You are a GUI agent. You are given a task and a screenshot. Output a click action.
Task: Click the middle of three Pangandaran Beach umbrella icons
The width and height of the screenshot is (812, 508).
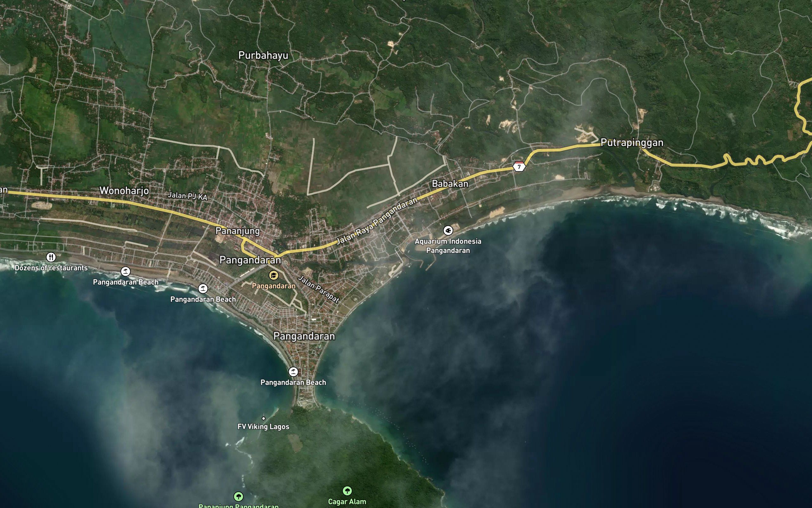coord(203,289)
